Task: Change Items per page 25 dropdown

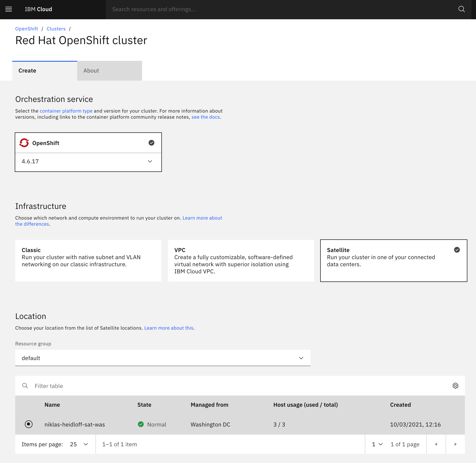Action: [79, 444]
